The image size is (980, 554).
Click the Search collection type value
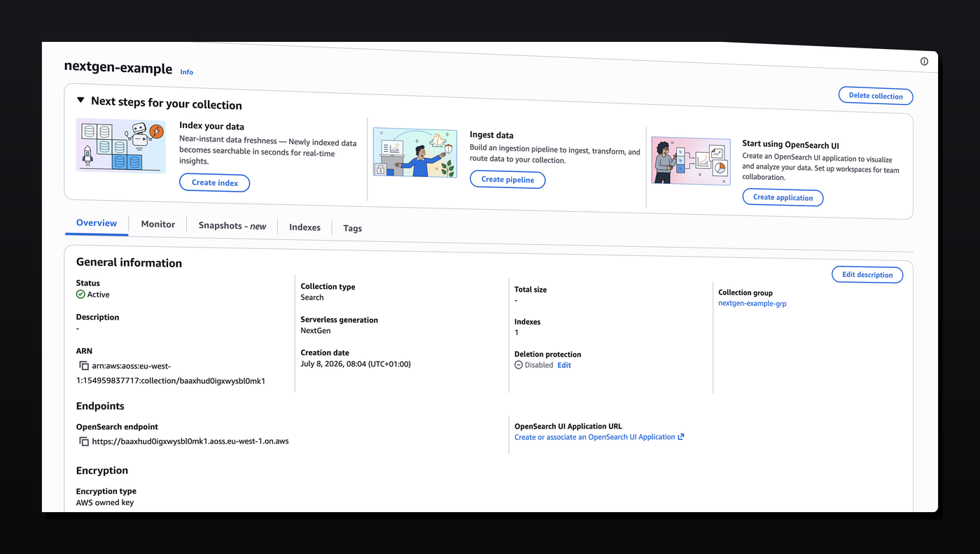[x=312, y=297]
